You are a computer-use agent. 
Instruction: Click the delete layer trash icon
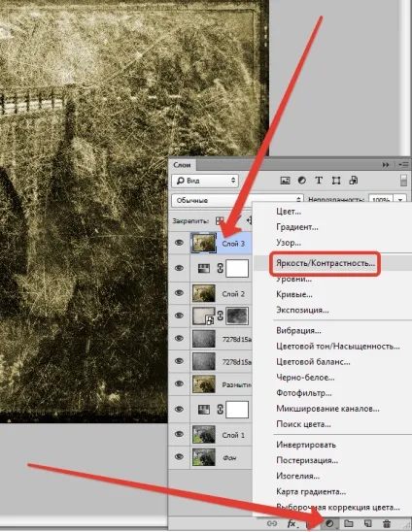pyautogui.click(x=387, y=523)
